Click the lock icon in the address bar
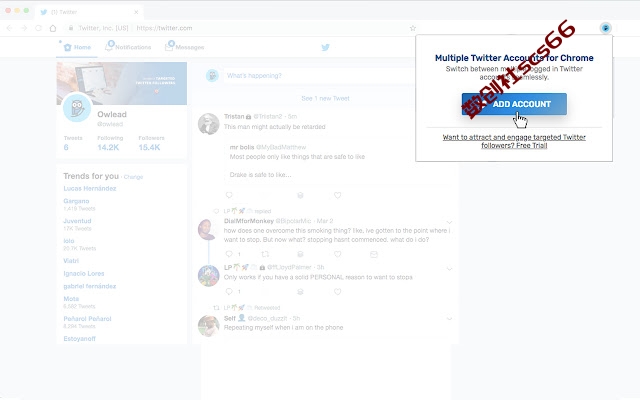The width and height of the screenshot is (640, 400). 71,28
